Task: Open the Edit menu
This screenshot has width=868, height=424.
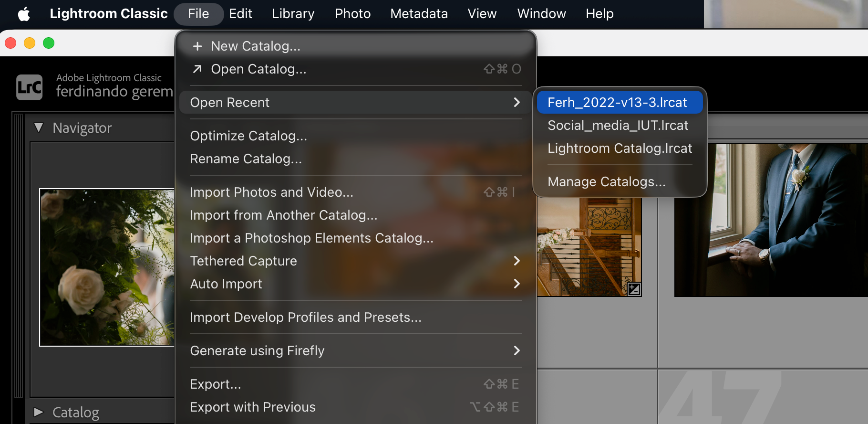Action: pos(240,14)
